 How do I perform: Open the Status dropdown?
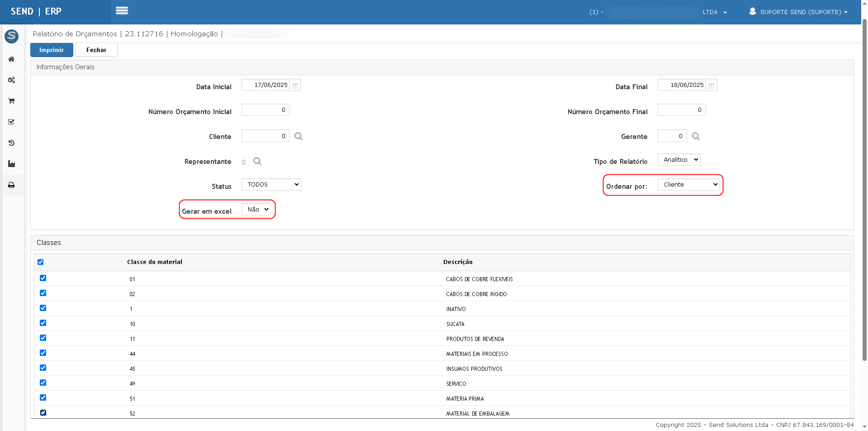[271, 184]
